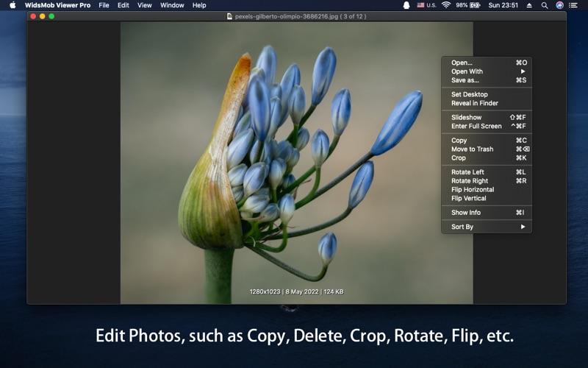The image size is (588, 368).
Task: Expand the Open With submenu
Action: coord(487,71)
